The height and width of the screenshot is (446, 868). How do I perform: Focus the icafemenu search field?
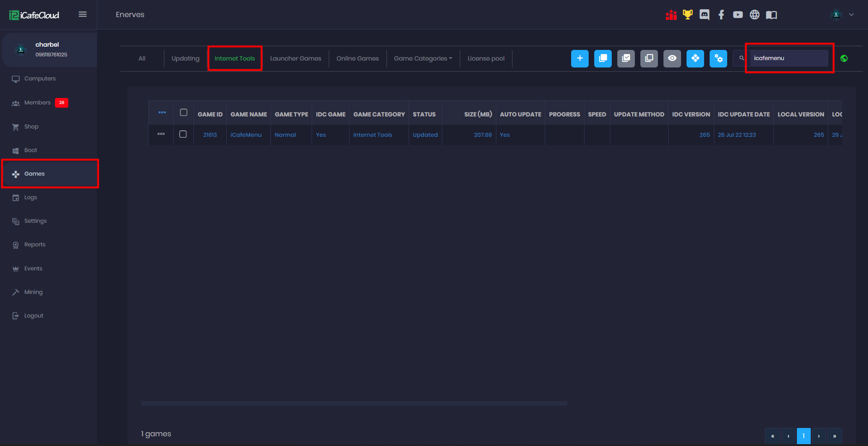[789, 58]
